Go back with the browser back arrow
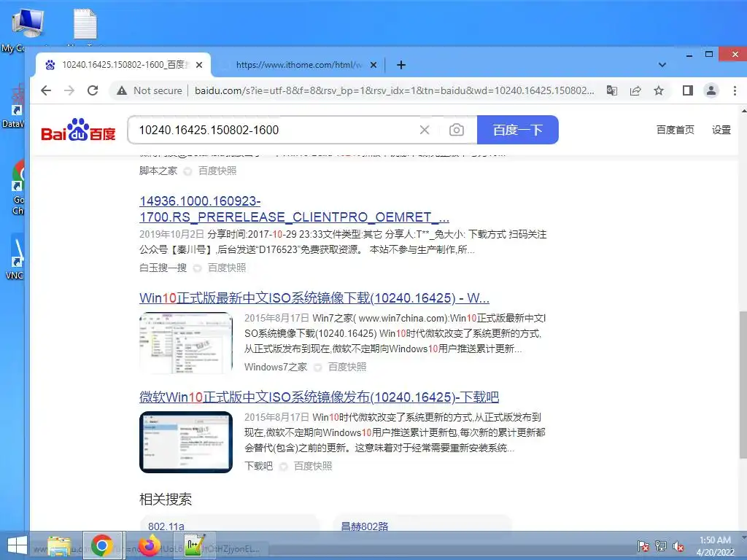Viewport: 747px width, 560px height. coord(46,90)
